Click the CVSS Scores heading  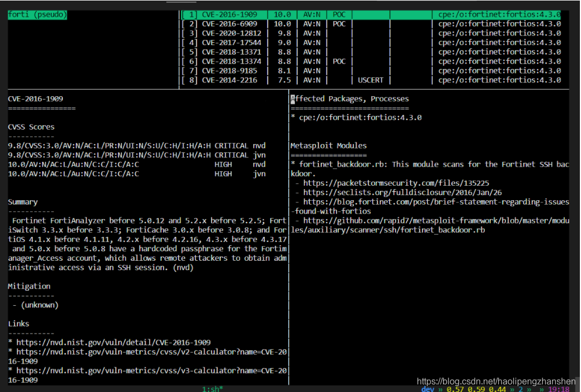(31, 127)
